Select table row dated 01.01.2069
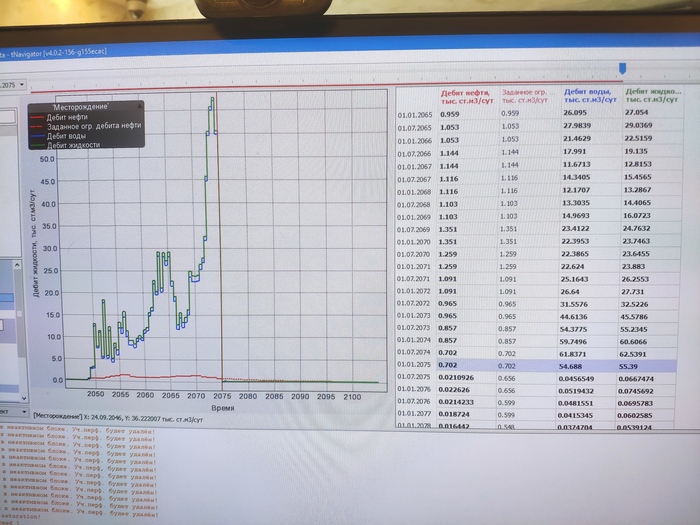Image resolution: width=700 pixels, height=525 pixels. click(x=539, y=217)
